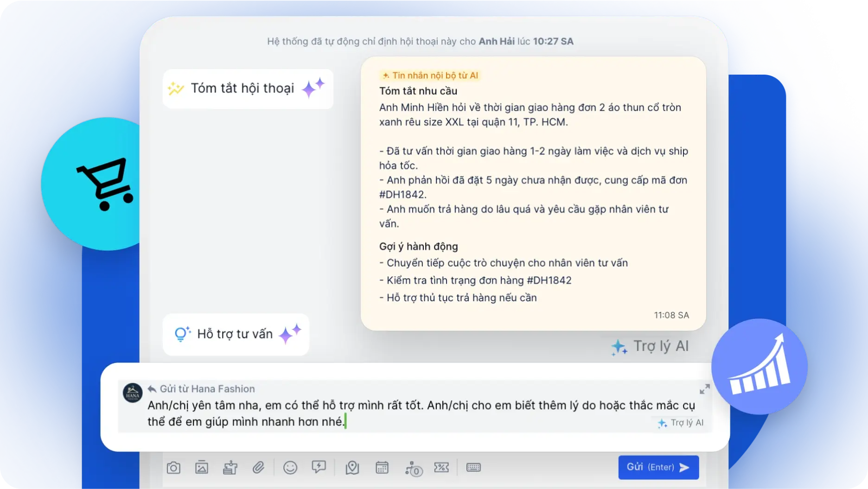Image resolution: width=868 pixels, height=489 pixels.
Task: Select the camera icon to capture photo
Action: click(x=174, y=468)
